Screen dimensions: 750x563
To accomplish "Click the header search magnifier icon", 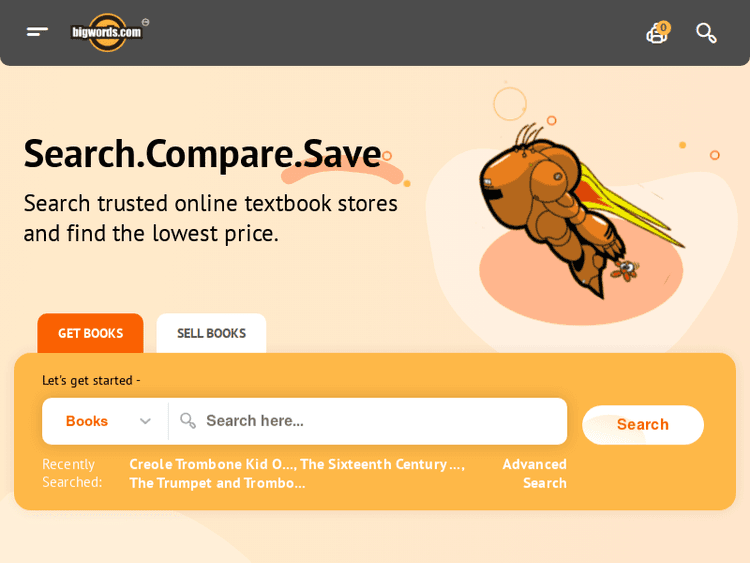I will point(706,33).
